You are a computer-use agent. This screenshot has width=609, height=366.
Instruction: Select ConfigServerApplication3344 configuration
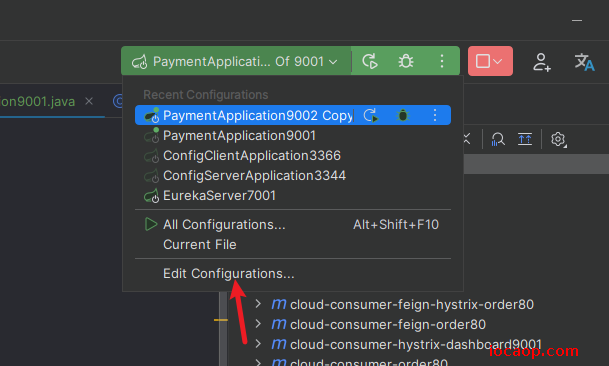pos(292,176)
